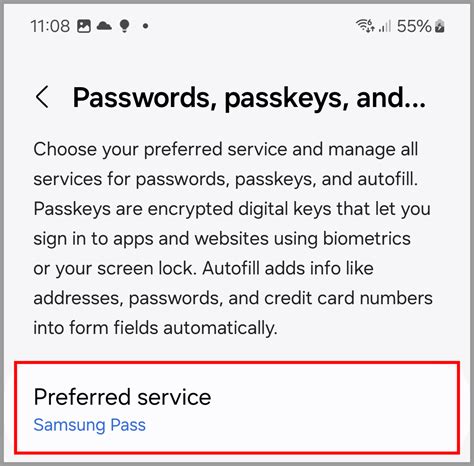Tap the sentence starting Choose your preferred service
The width and height of the screenshot is (474, 466).
click(x=226, y=164)
